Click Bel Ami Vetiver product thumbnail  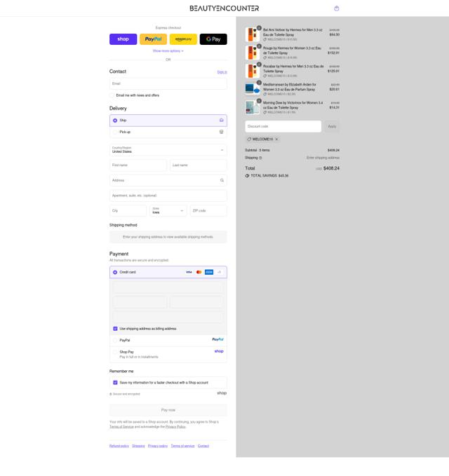tap(252, 34)
